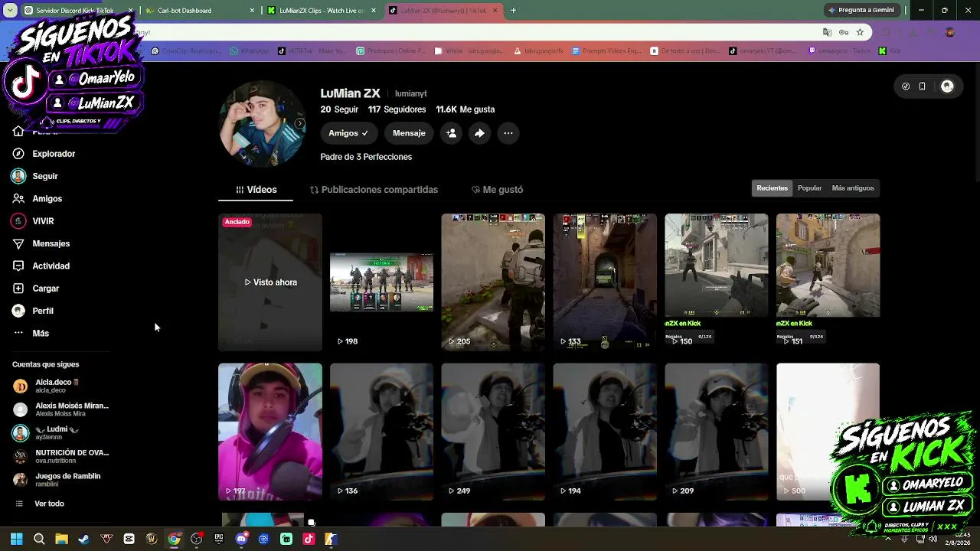Open OBS Studio from the taskbar
Screen dimensions: 980x551
tap(197, 539)
